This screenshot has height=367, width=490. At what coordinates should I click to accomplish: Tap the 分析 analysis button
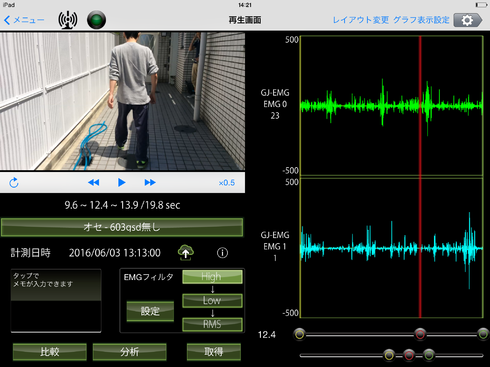[x=129, y=352]
